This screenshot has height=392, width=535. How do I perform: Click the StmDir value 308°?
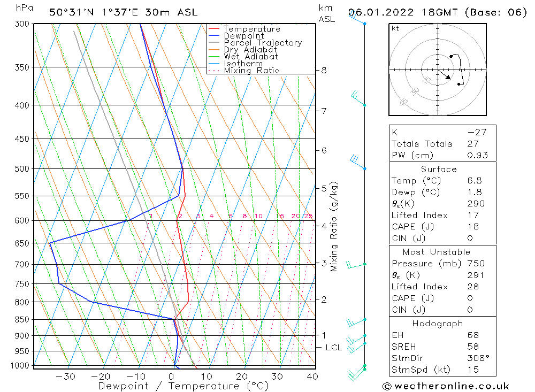[x=478, y=358]
